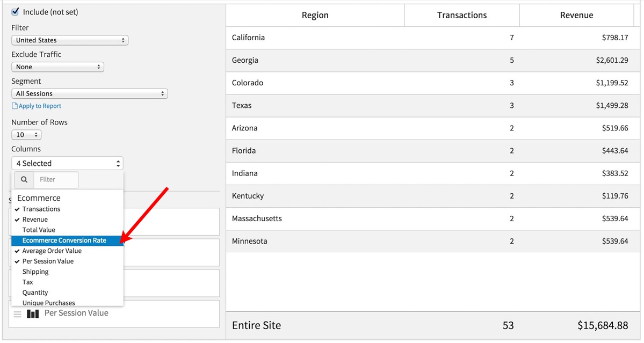
Task: Click the magnifier search icon in columns filter
Action: pos(24,179)
